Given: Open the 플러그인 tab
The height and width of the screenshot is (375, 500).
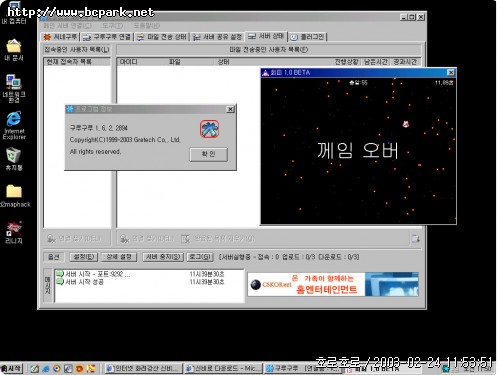Looking at the screenshot, I should [x=307, y=37].
